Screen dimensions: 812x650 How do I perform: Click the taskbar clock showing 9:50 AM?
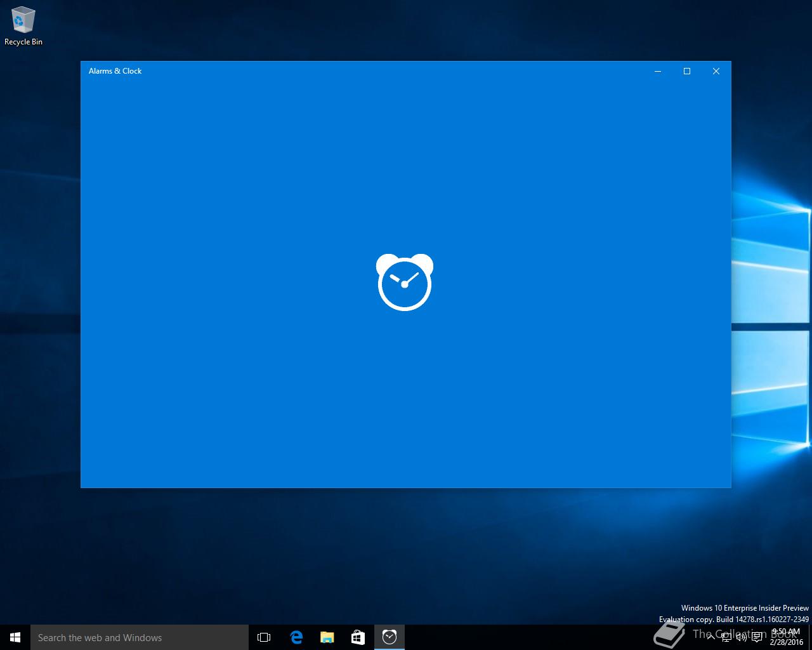coord(786,637)
